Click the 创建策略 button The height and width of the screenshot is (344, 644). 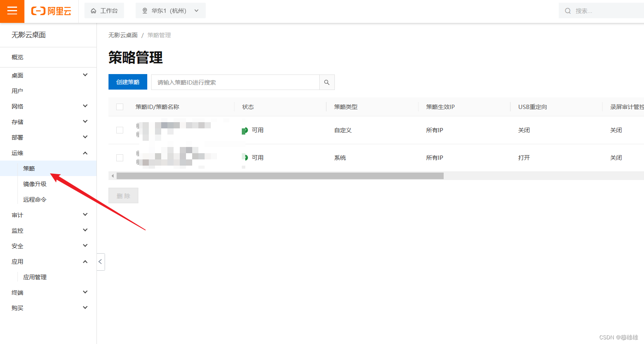tap(128, 82)
